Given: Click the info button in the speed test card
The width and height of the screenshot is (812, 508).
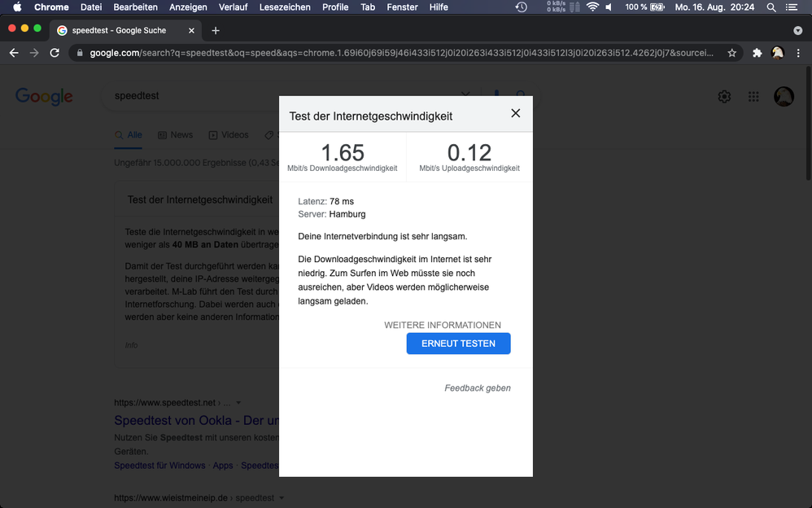Looking at the screenshot, I should tap(131, 345).
